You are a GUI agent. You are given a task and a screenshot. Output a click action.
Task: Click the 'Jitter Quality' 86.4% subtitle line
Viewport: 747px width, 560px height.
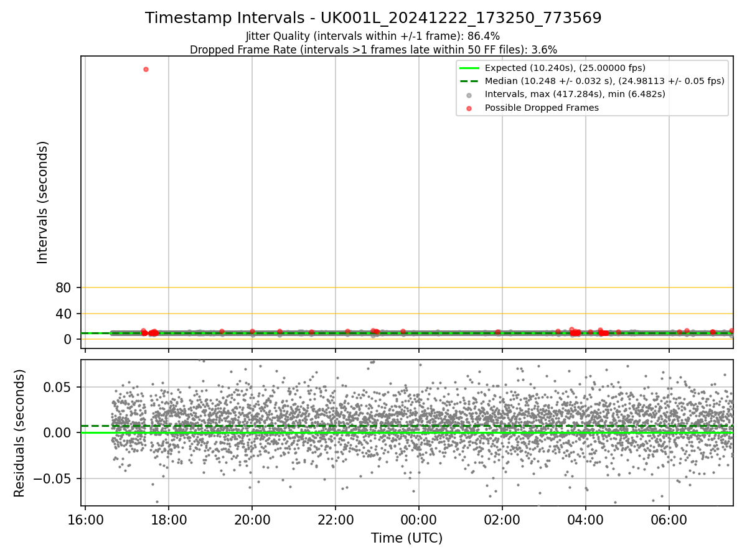[x=373, y=37]
